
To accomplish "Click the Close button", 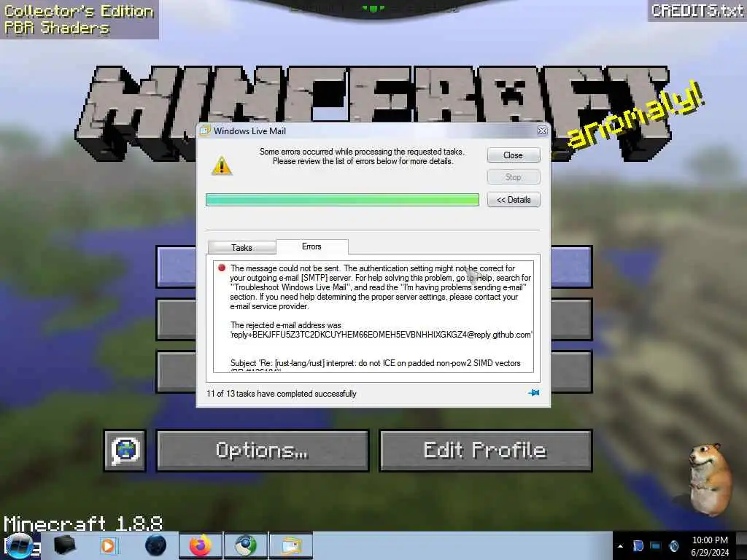I will pos(514,155).
